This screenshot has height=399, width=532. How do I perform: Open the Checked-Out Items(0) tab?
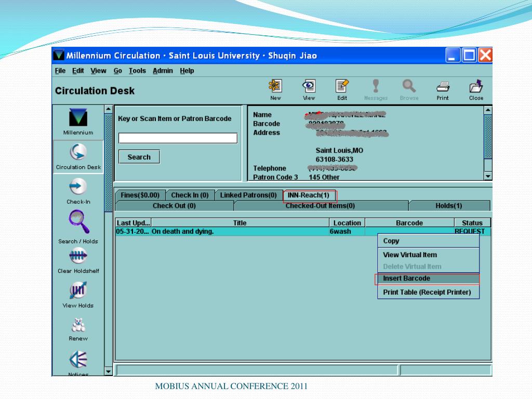pos(320,206)
